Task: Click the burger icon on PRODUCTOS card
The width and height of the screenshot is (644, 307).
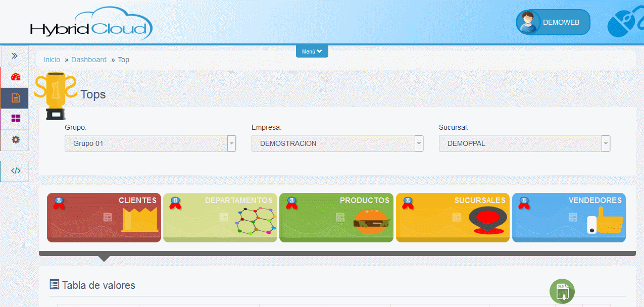Action: (x=372, y=221)
